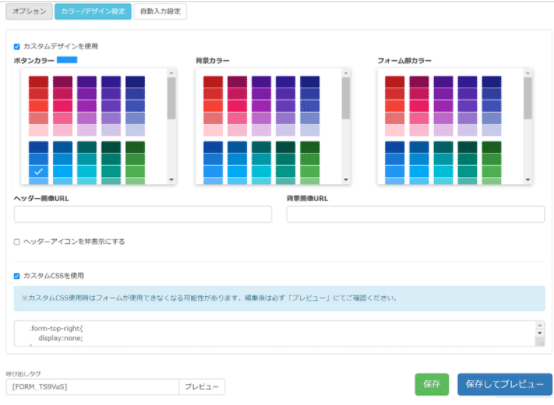
Task: Click the 呼び出しタグ field with FORM_TS9VaS
Action: click(93, 387)
